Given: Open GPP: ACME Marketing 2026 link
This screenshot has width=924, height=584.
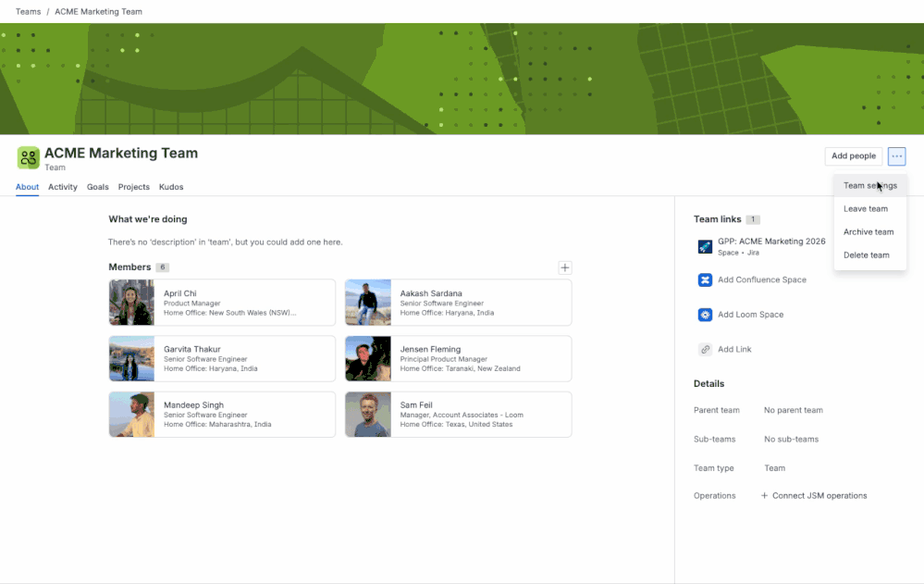Looking at the screenshot, I should 771,242.
